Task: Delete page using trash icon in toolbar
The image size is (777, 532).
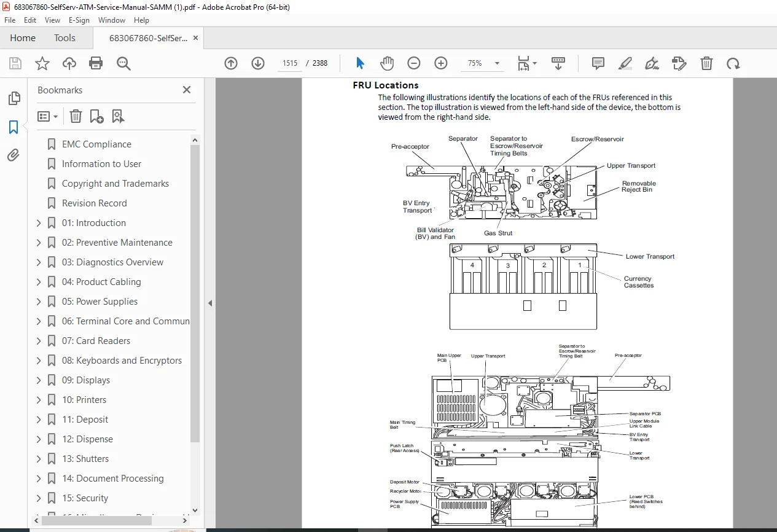Action: [707, 63]
